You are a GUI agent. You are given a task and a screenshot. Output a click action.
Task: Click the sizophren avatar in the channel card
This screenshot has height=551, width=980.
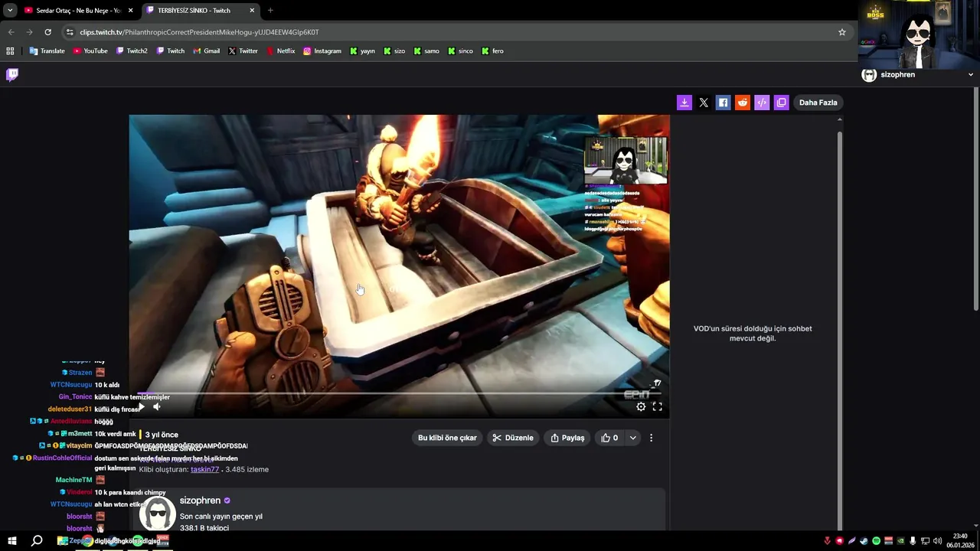coord(158,514)
